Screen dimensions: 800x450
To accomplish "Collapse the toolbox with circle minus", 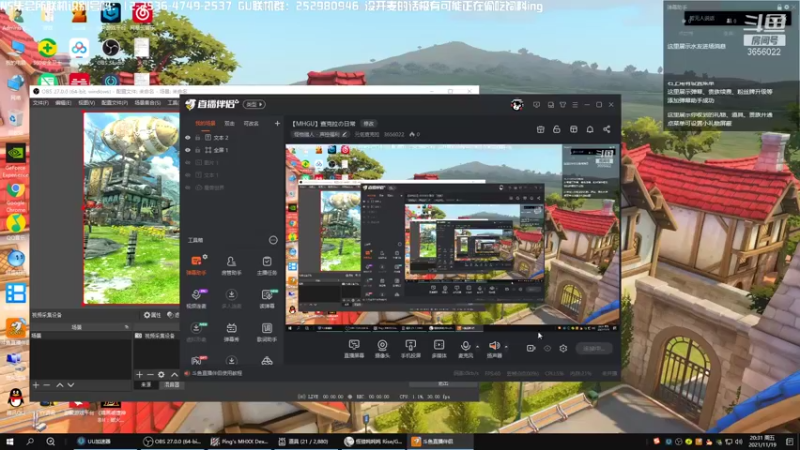I will tap(273, 240).
